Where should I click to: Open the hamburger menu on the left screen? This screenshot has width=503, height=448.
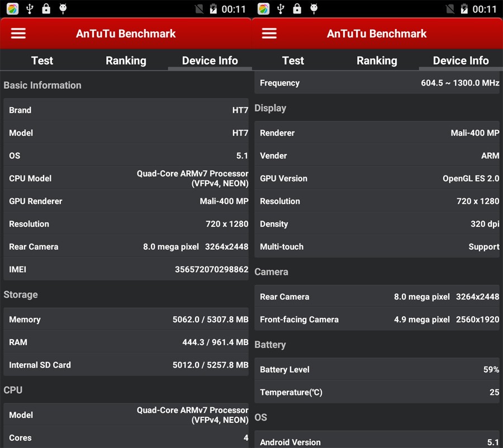[18, 34]
